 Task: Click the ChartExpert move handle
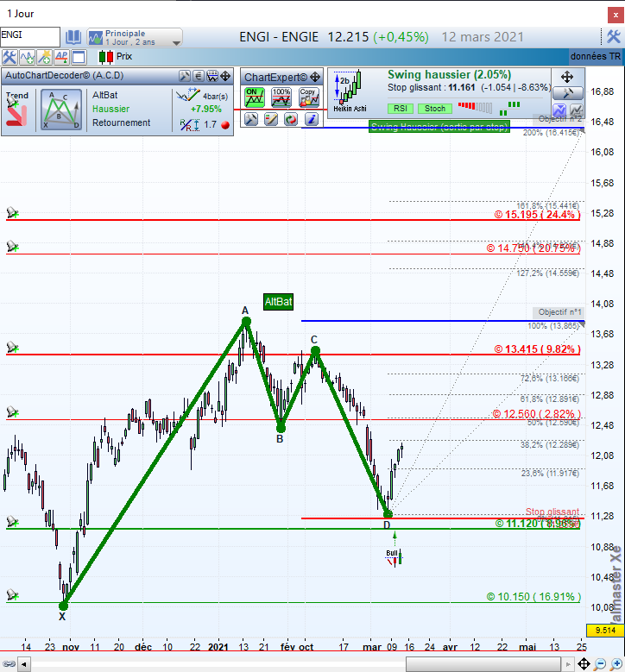click(315, 77)
